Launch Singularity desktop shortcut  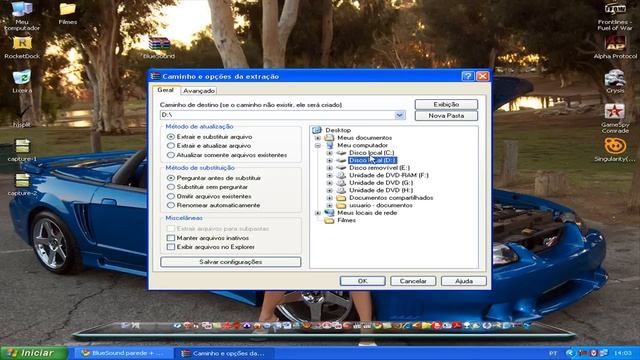615,150
